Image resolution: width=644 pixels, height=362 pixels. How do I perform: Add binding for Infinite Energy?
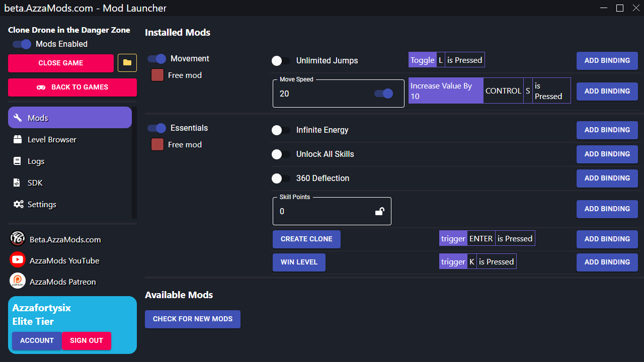pyautogui.click(x=607, y=130)
